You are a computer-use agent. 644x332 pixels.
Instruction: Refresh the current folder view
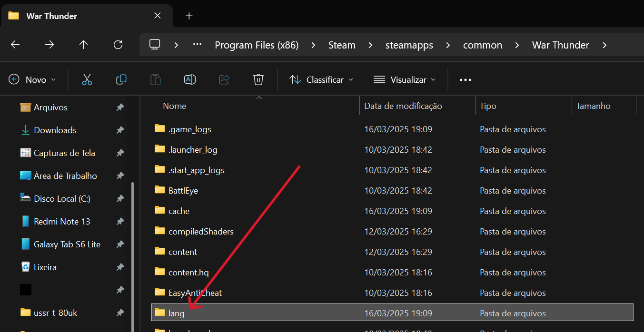[x=118, y=45]
